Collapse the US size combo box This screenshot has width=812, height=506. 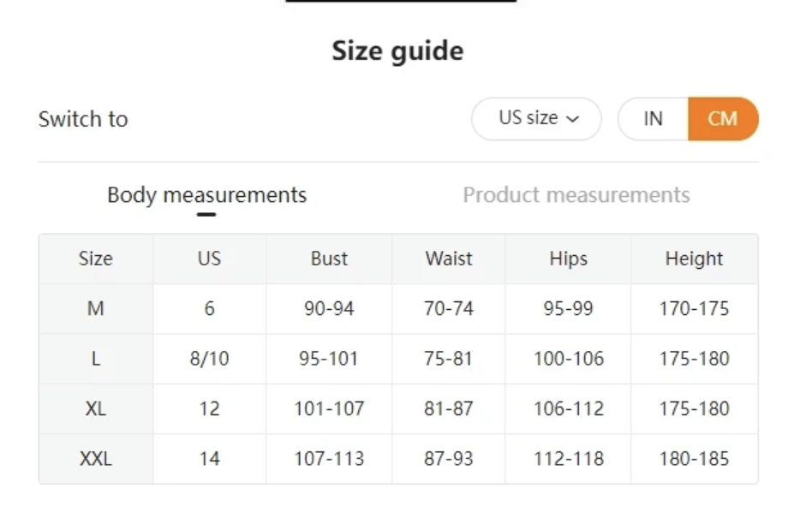click(x=536, y=119)
